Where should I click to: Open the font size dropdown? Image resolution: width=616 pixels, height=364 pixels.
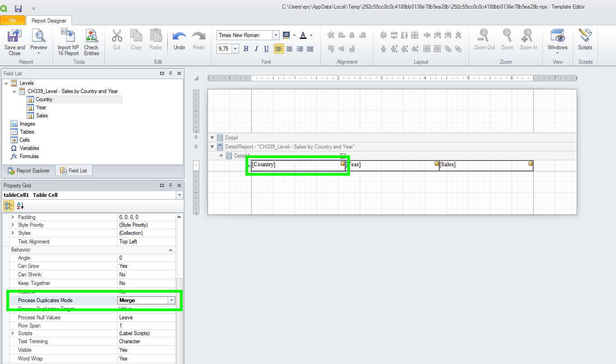tap(235, 49)
